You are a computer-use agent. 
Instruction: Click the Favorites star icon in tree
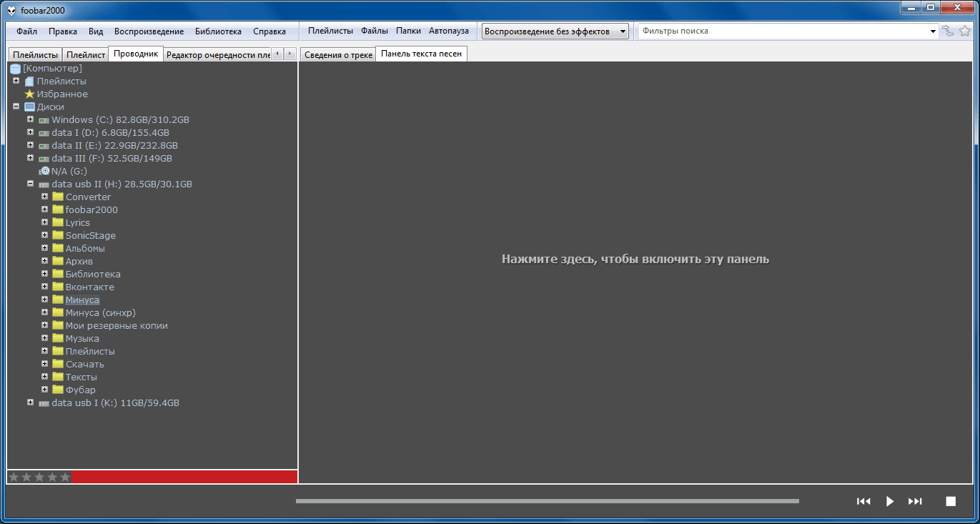tap(29, 94)
